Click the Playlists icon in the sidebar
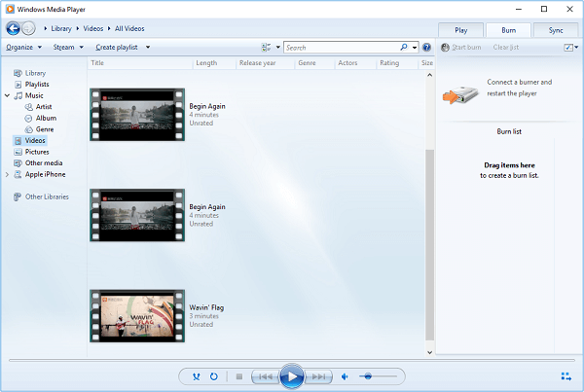 [18, 85]
